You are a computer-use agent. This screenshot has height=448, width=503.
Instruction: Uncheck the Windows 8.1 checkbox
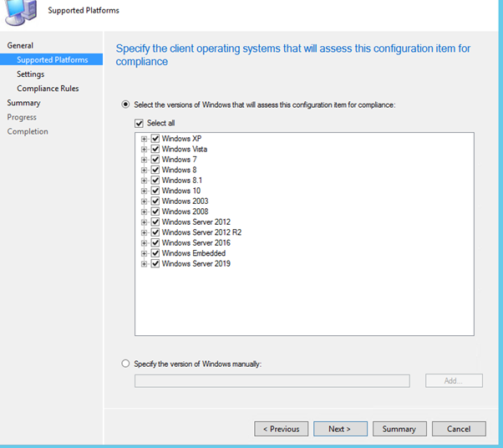[155, 181]
